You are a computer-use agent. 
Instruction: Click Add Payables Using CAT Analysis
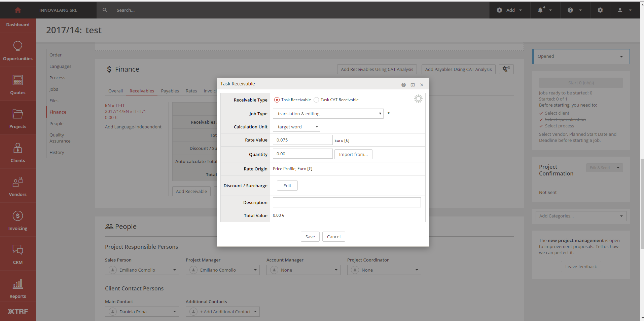pyautogui.click(x=458, y=69)
